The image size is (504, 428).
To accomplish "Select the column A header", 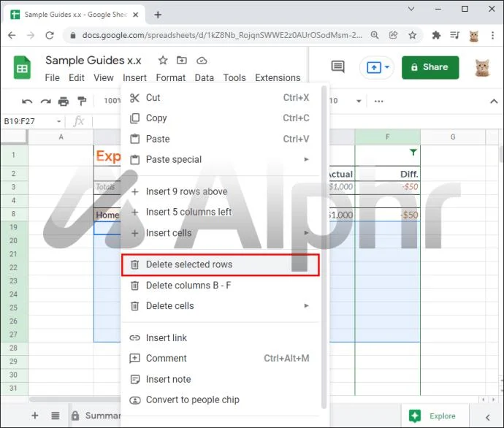I will click(x=61, y=137).
